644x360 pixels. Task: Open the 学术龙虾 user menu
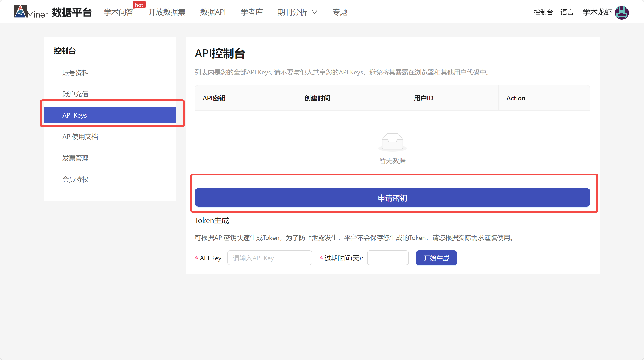(597, 12)
